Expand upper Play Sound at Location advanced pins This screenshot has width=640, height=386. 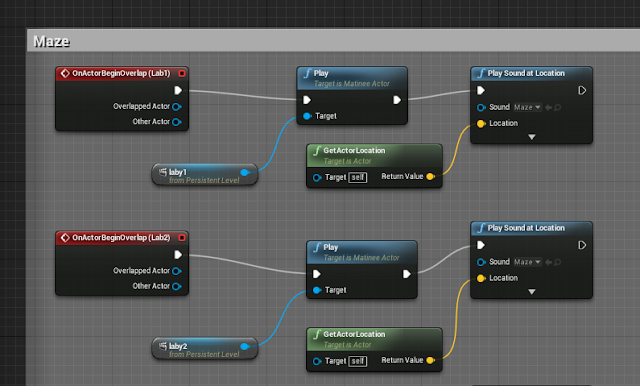531,137
